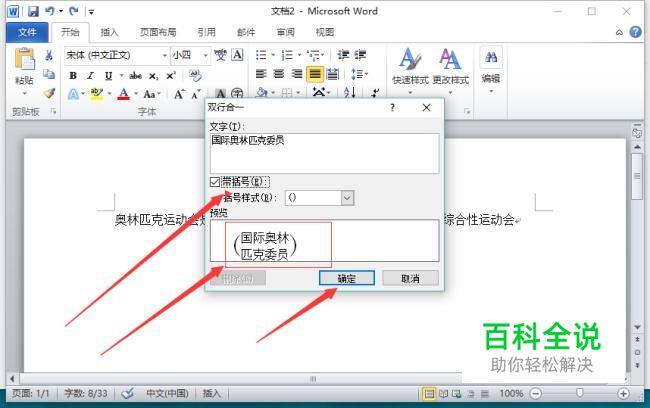Click the character border A icon
Image resolution: width=650 pixels, height=408 pixels.
click(237, 55)
